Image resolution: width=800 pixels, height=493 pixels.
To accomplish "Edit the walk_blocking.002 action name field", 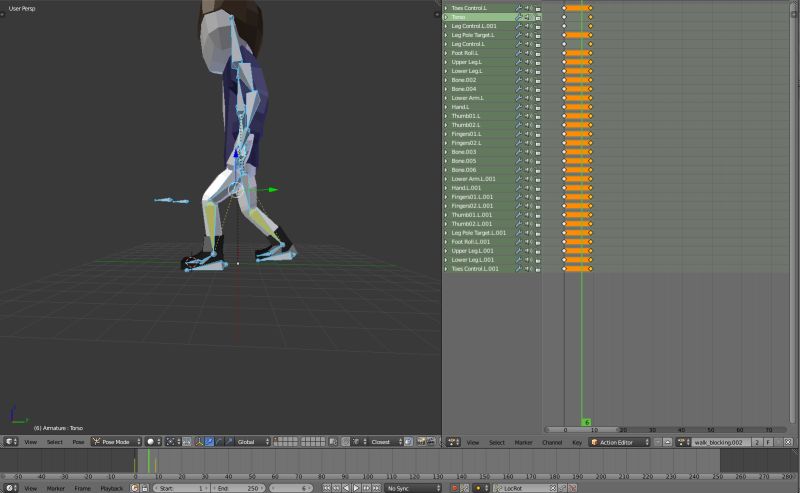I will pos(721,442).
